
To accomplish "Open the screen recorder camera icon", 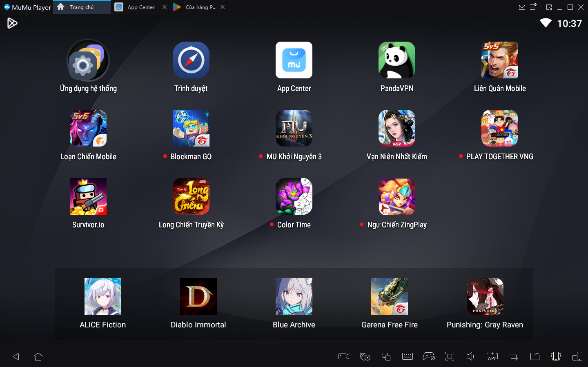I will [344, 356].
